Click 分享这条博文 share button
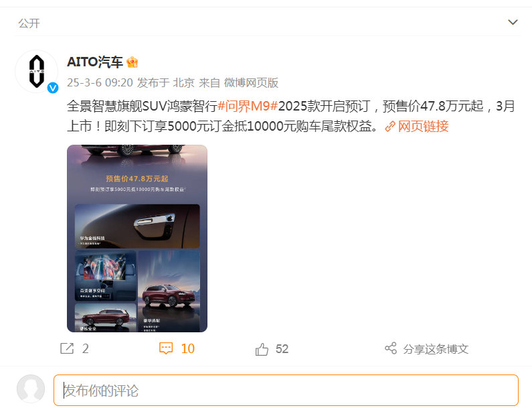 coord(436,349)
